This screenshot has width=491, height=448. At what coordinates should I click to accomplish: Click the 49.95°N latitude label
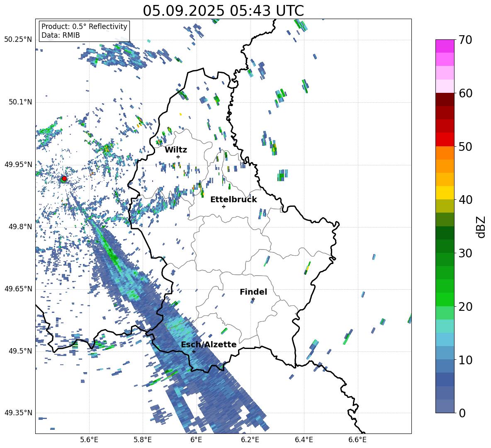coord(18,164)
